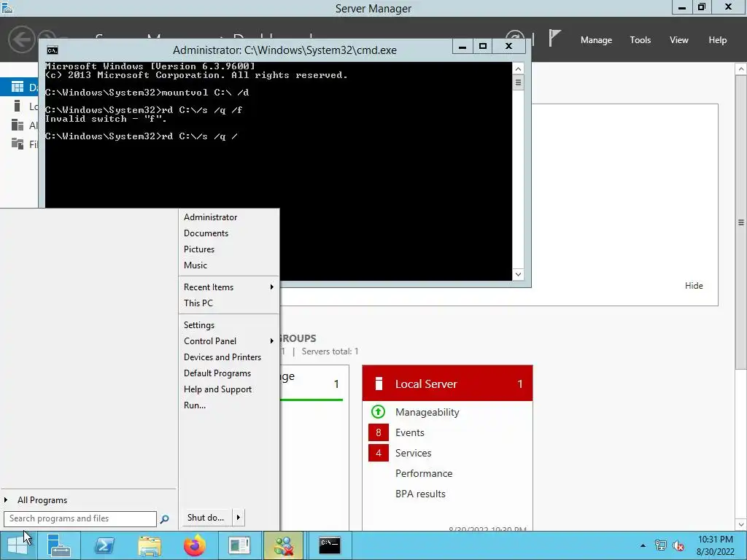Click cmd window scroll down arrow
This screenshot has height=560, width=747.
[519, 274]
